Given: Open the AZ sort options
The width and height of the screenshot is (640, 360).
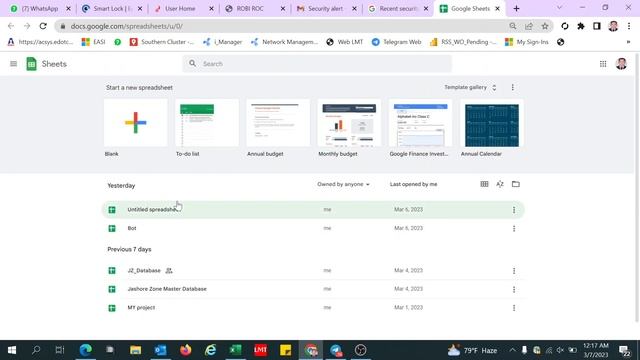Looking at the screenshot, I should (x=500, y=184).
